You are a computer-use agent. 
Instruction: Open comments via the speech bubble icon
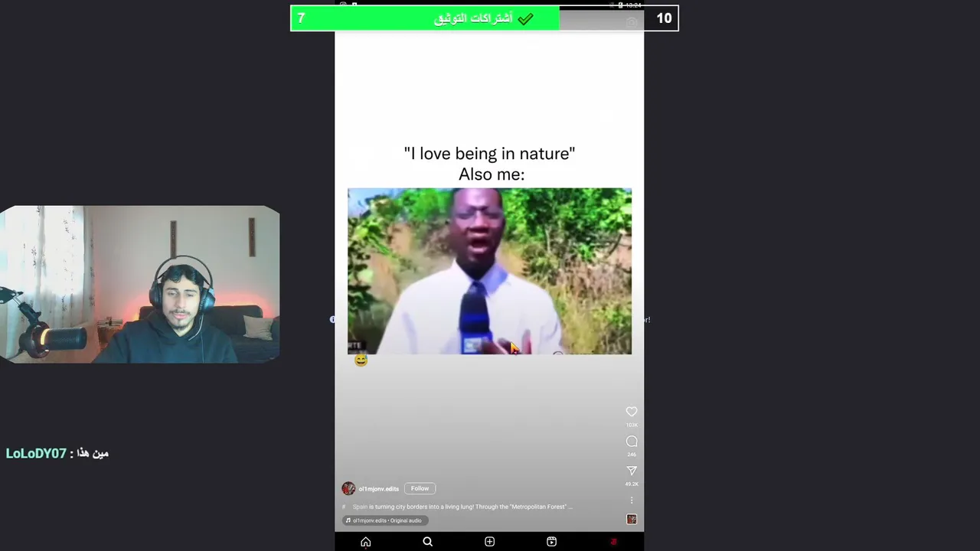tap(632, 442)
